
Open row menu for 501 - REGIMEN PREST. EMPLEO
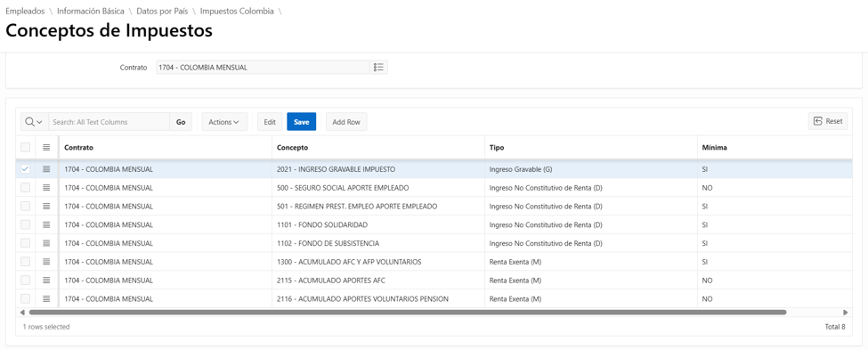pos(46,206)
